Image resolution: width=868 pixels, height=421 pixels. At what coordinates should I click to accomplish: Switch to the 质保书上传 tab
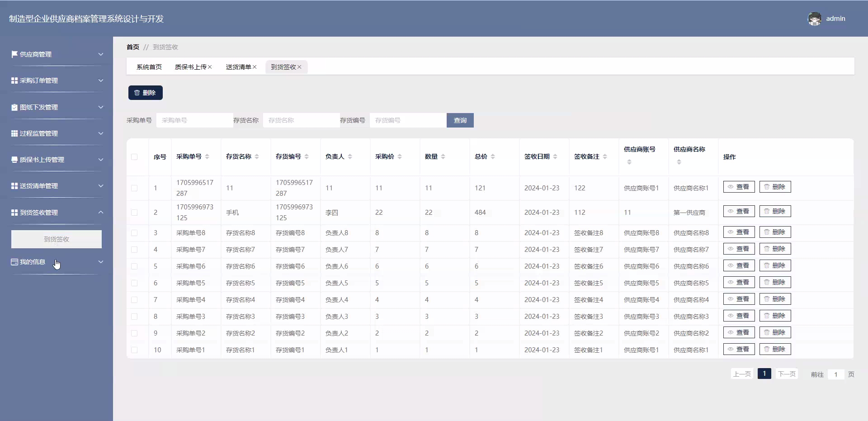[x=191, y=67]
